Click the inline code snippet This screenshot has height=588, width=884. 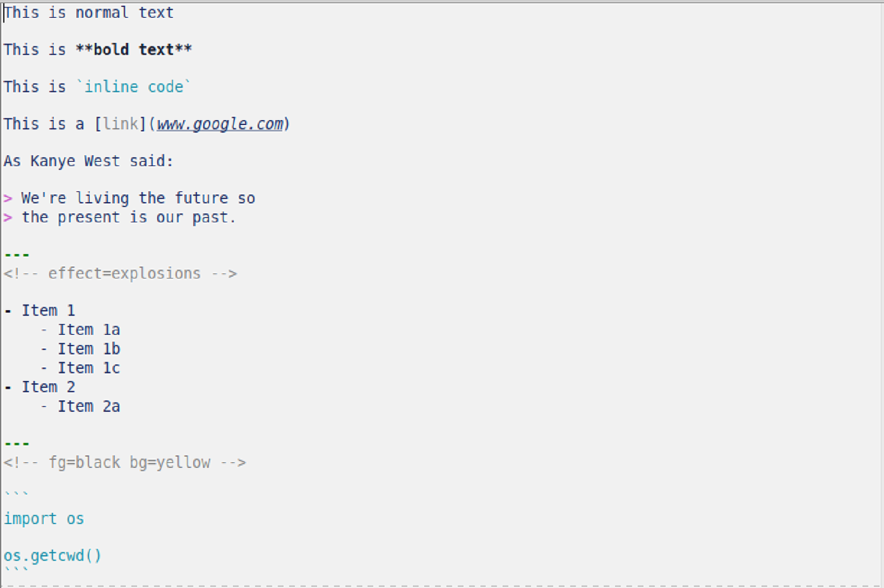133,87
